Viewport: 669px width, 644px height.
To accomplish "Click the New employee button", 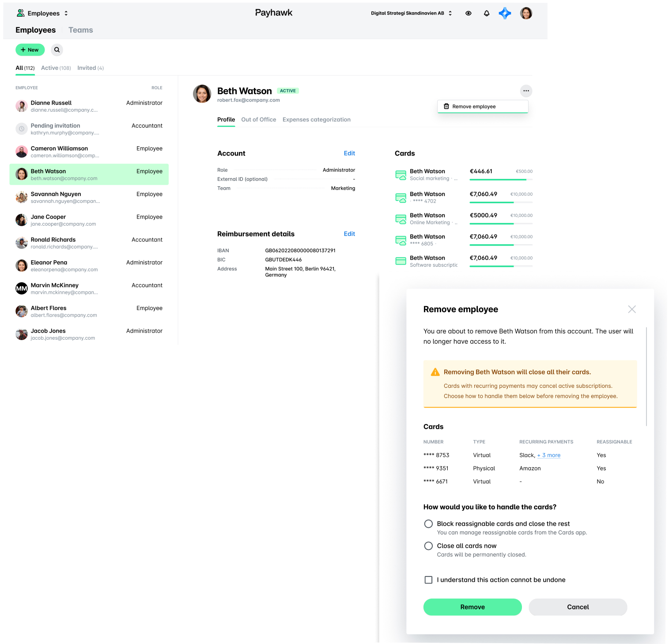I will click(30, 50).
